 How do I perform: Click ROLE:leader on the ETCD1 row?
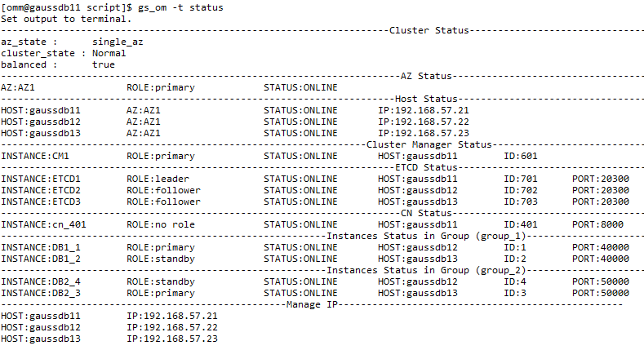158,179
